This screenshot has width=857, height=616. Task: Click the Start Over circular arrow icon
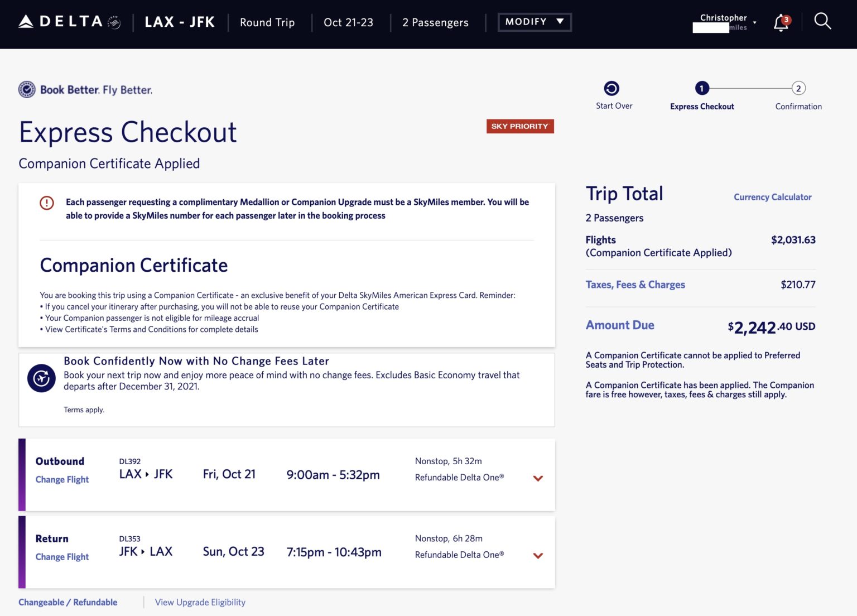pos(612,89)
